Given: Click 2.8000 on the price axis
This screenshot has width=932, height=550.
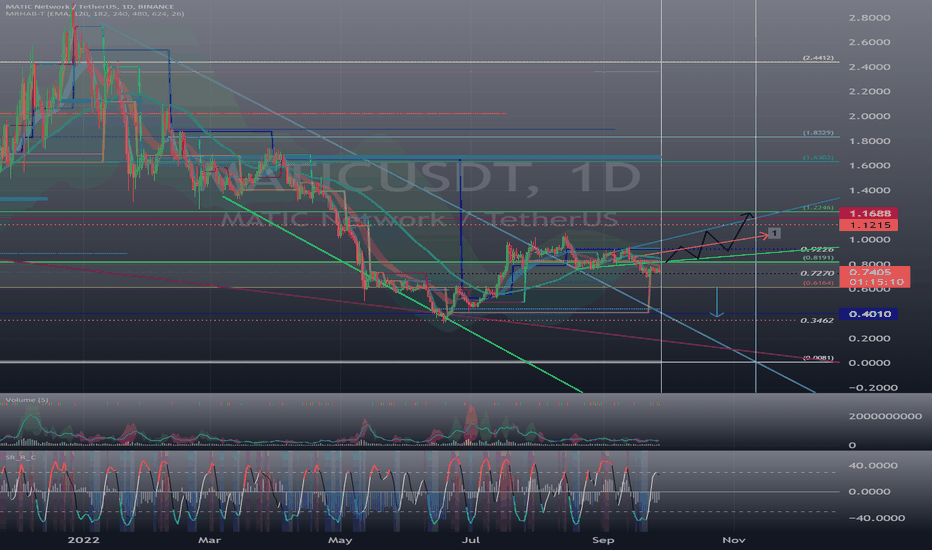Looking at the screenshot, I should click(870, 18).
